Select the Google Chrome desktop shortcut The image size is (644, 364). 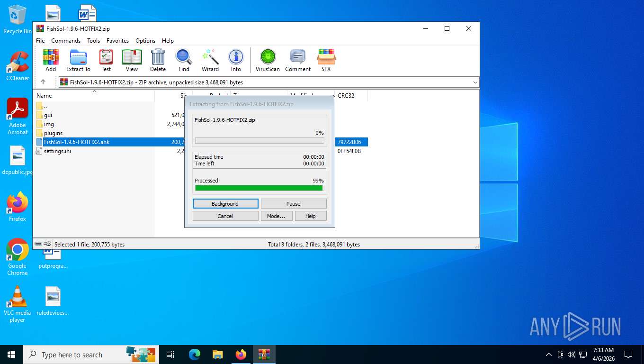17,257
